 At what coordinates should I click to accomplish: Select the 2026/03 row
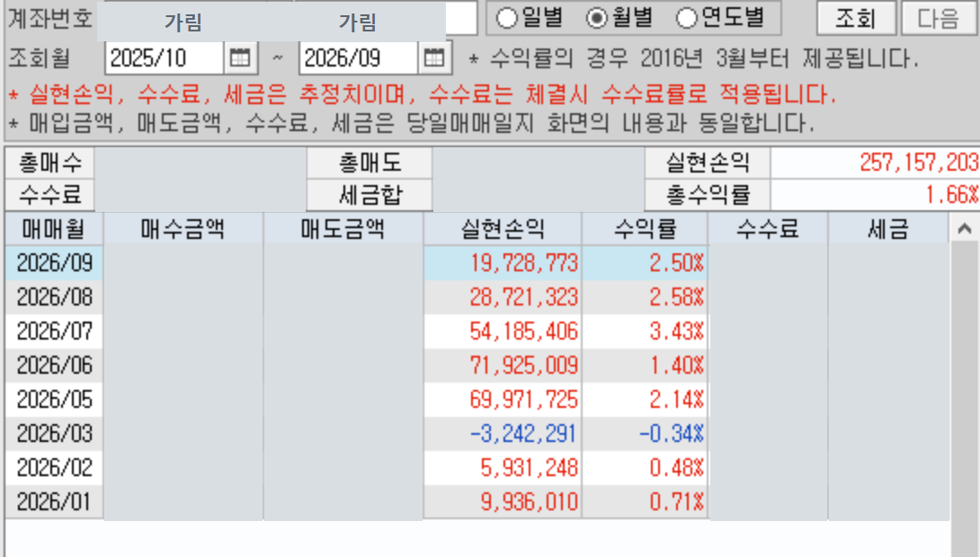click(477, 433)
